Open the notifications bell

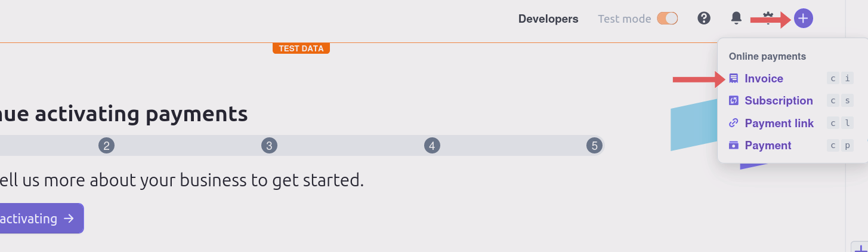737,19
